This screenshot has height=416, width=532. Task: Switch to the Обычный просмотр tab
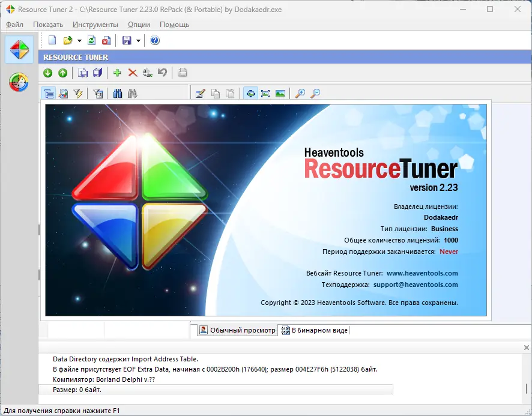(x=238, y=330)
